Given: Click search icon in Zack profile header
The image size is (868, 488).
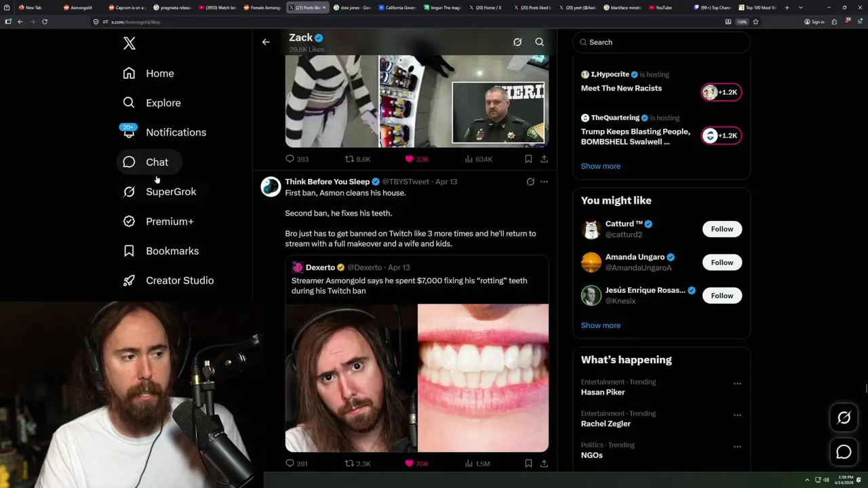Looking at the screenshot, I should coord(540,42).
